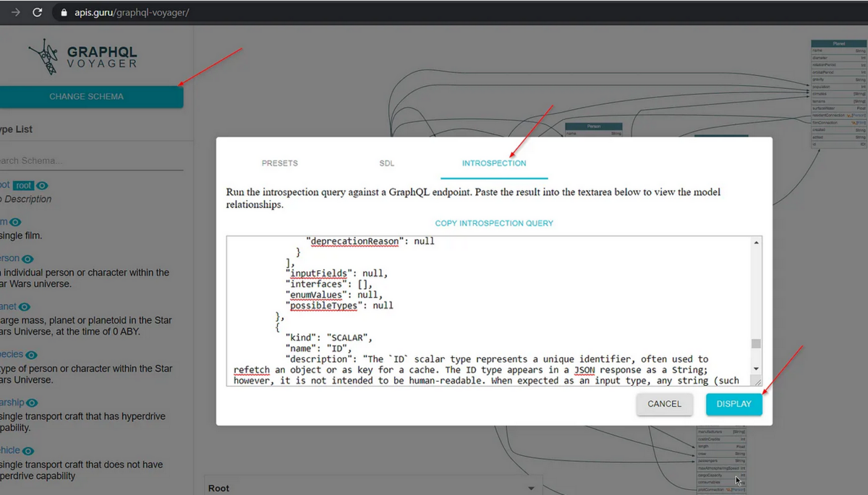
Task: Toggle eye icon beside Planet type
Action: tap(25, 307)
